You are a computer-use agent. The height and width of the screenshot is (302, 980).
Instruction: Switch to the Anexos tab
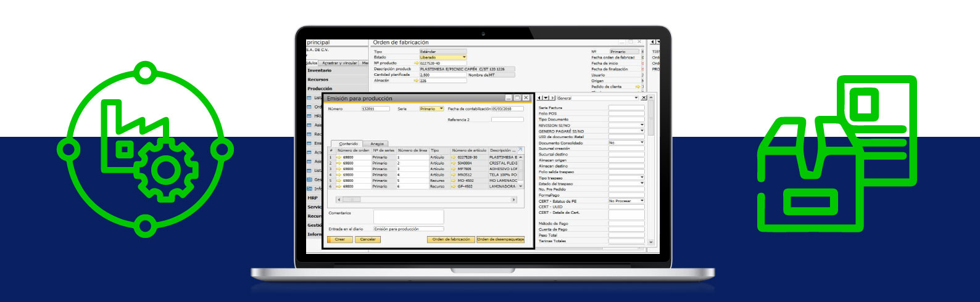pyautogui.click(x=377, y=144)
